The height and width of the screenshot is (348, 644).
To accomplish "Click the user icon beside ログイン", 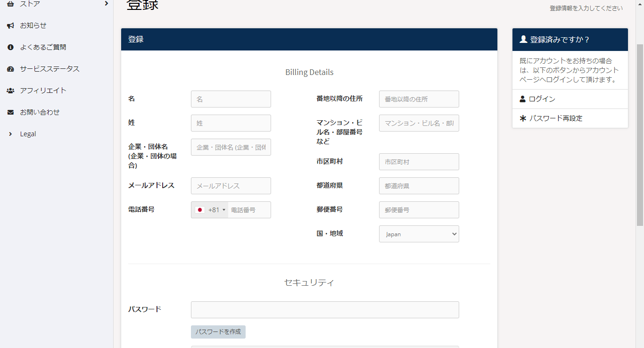I will [522, 99].
